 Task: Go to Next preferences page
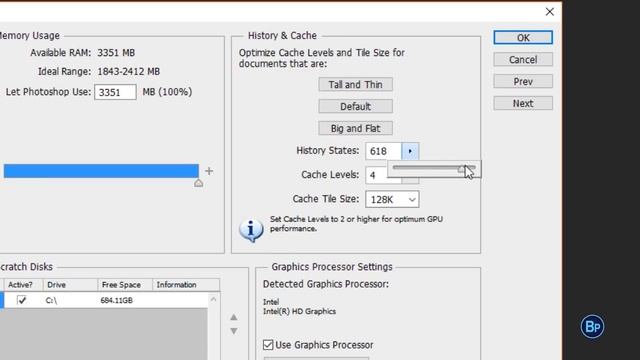coord(523,103)
